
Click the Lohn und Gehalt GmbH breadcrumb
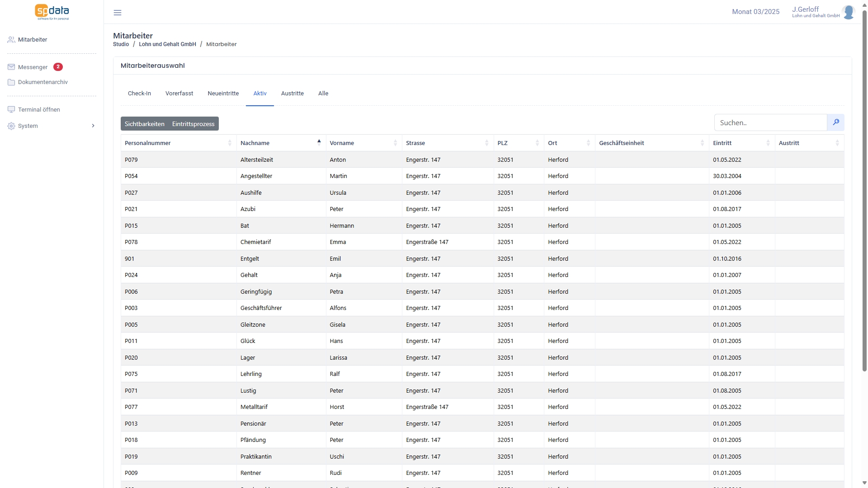tap(167, 44)
